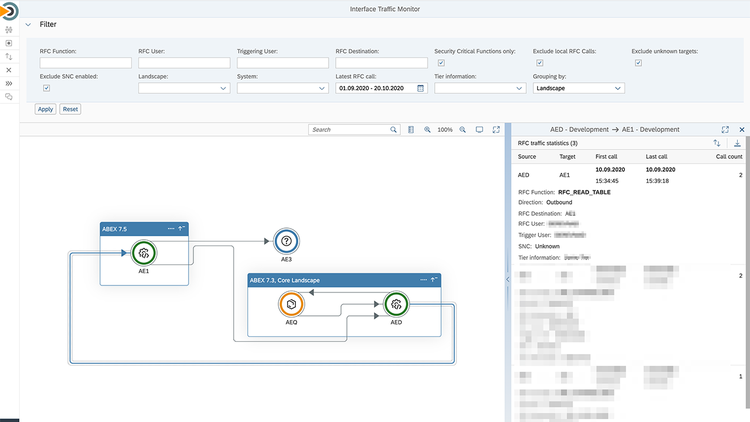
Task: Select the AE3 unknown system node
Action: click(x=286, y=241)
